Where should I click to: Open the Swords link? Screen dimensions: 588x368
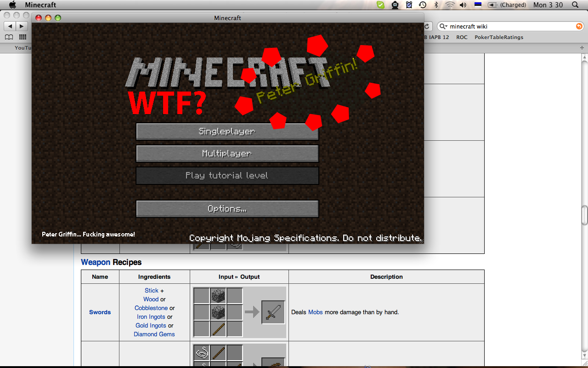100,312
